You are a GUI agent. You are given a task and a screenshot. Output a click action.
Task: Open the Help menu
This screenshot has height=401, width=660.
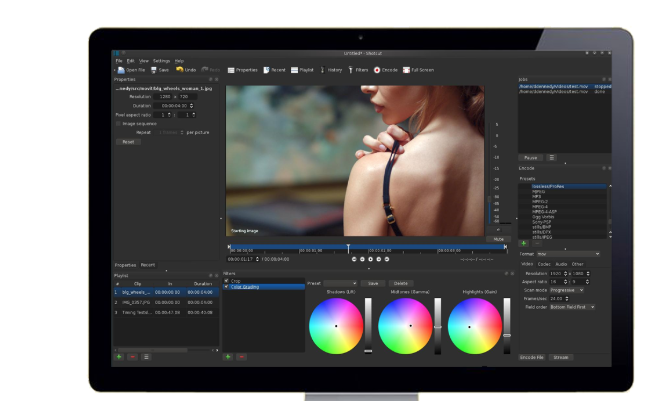(x=179, y=61)
